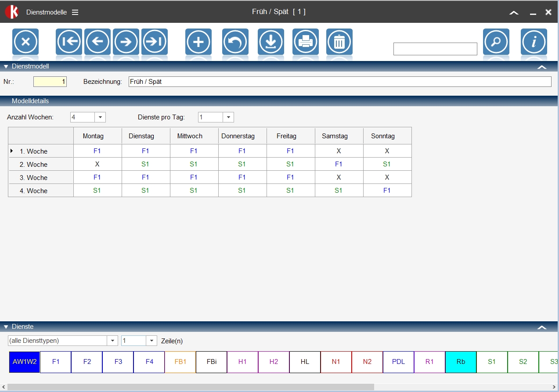Print the current Dienstmodell
559x392 pixels.
(306, 42)
